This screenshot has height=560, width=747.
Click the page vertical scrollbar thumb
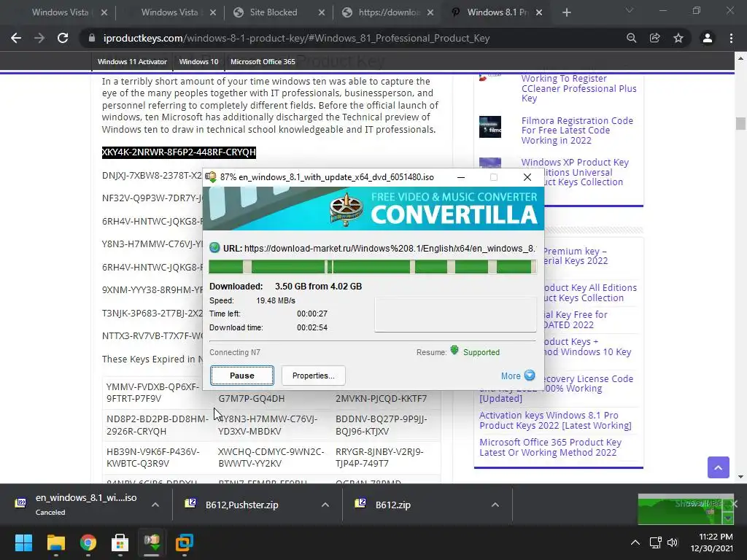740,123
